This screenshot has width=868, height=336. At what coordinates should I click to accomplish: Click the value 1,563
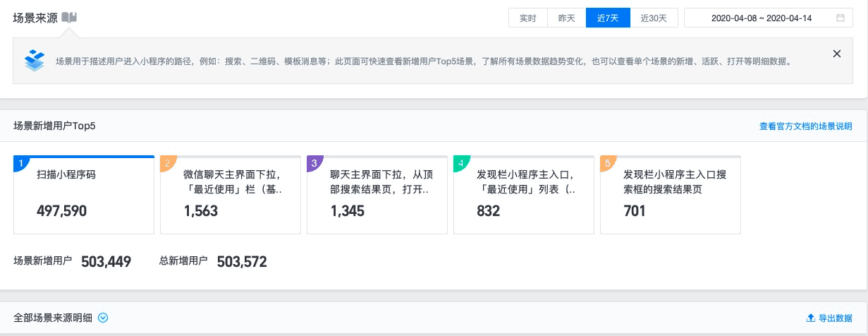pos(201,211)
